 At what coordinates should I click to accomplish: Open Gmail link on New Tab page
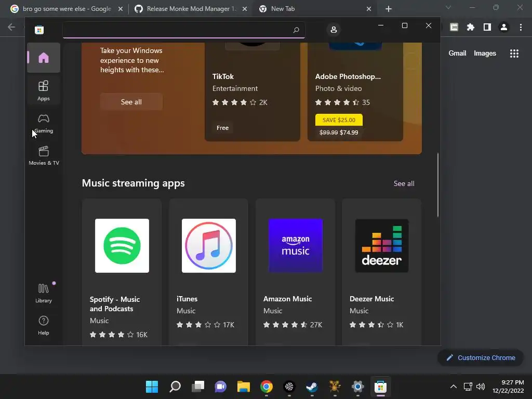click(457, 54)
